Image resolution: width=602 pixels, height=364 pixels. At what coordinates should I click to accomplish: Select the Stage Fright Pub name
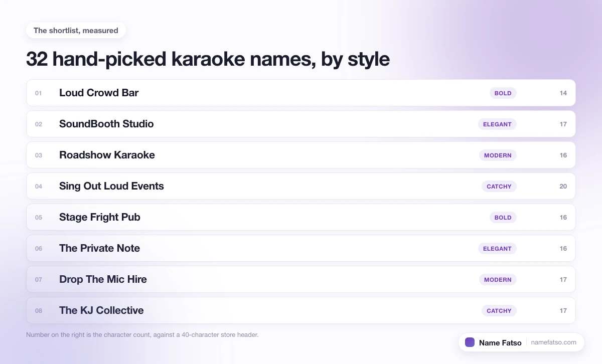click(100, 217)
